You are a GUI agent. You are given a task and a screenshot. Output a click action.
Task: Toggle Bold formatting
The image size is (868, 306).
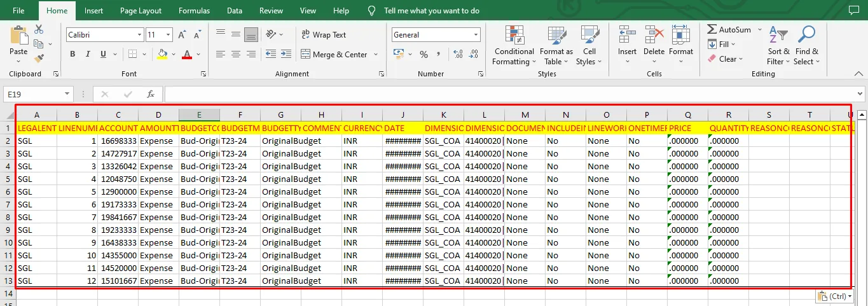coord(71,55)
